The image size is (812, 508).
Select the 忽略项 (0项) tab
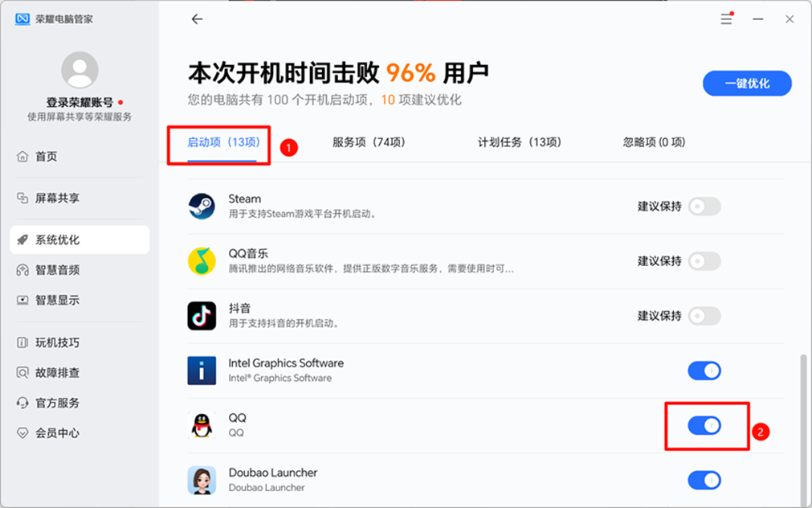tap(654, 142)
